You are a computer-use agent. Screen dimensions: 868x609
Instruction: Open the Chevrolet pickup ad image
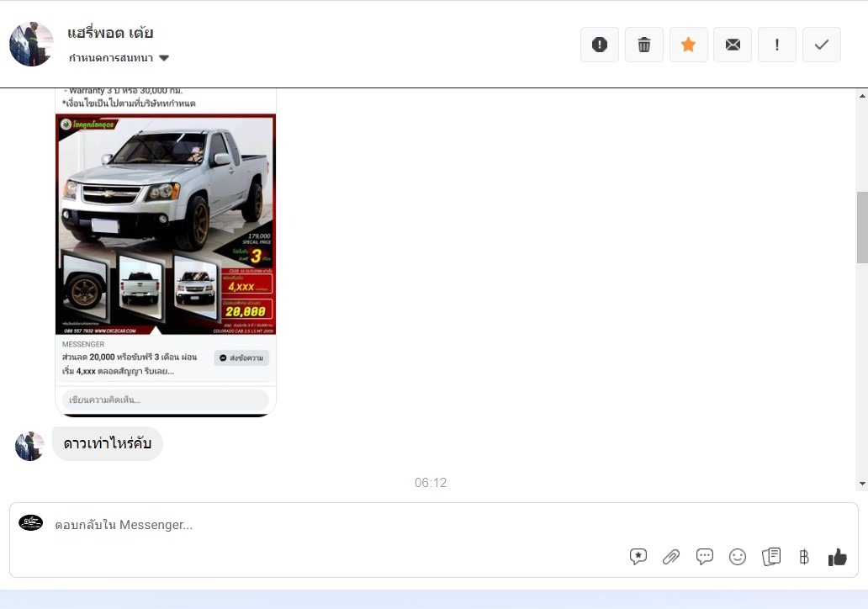166,225
